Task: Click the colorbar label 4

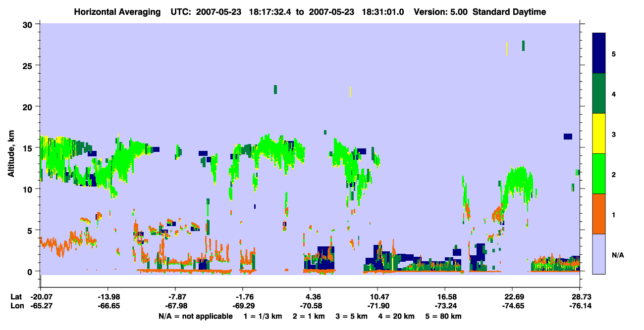Action: [x=614, y=94]
